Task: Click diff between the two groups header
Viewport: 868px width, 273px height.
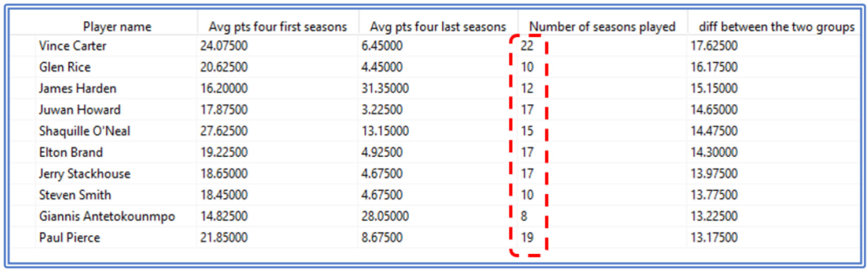Action: coord(777,26)
